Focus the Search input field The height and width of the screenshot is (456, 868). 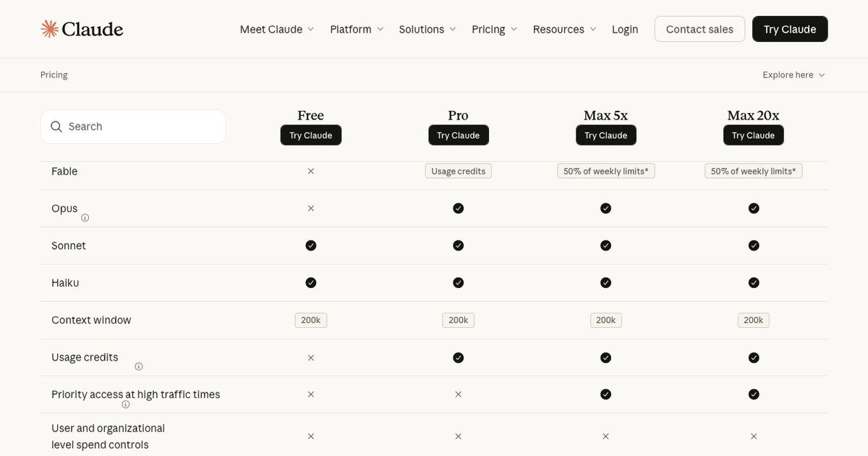click(x=133, y=127)
